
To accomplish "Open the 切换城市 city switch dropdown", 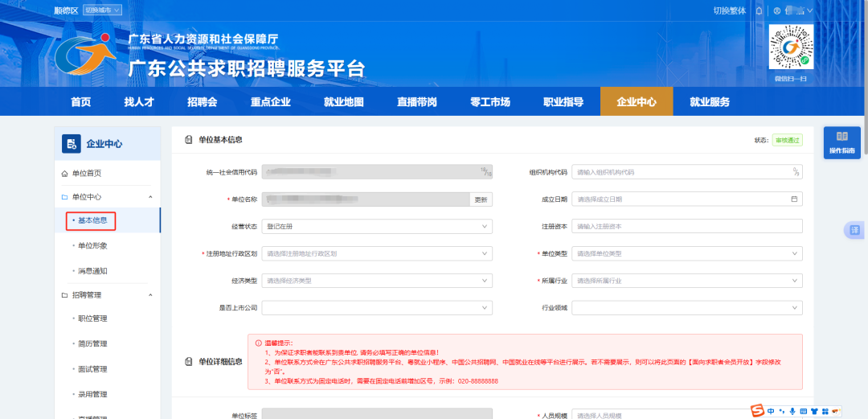I will tap(103, 10).
